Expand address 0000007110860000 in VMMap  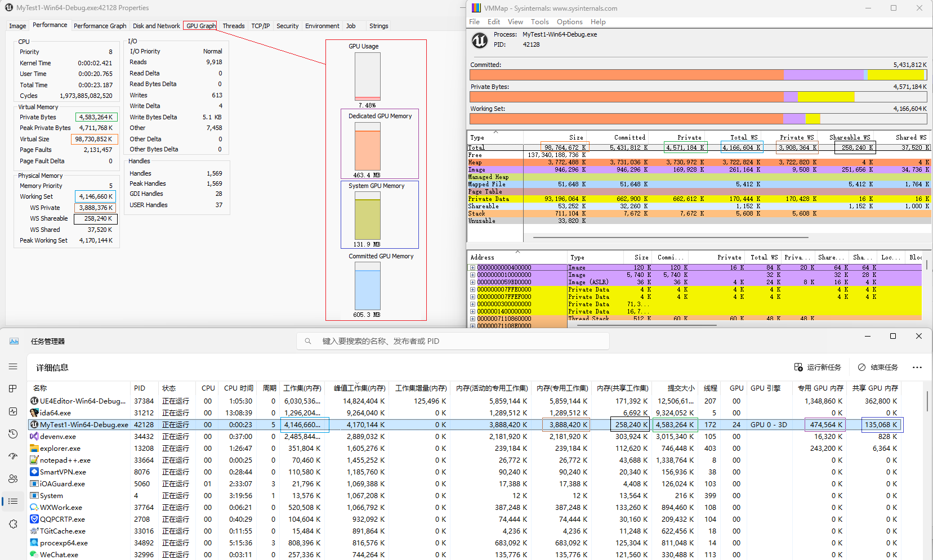(x=473, y=319)
